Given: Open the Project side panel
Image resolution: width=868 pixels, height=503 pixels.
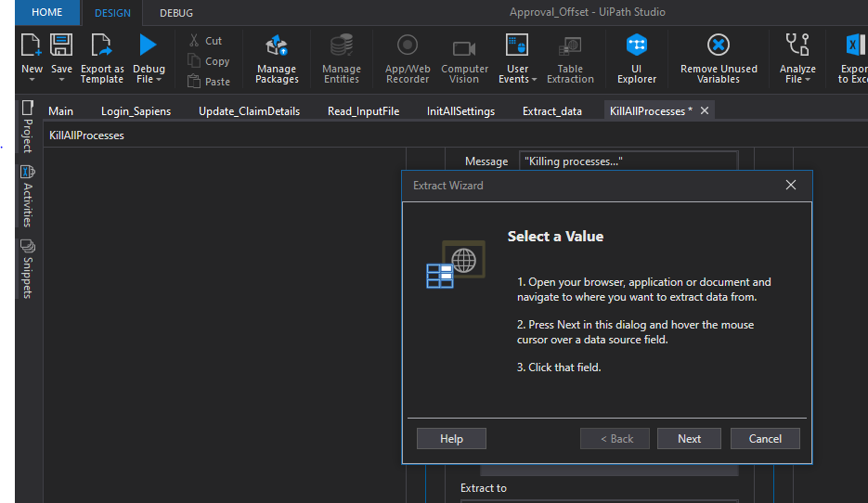Looking at the screenshot, I should tap(27, 126).
